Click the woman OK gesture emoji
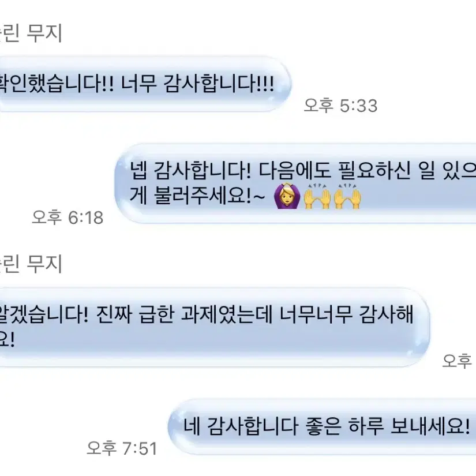This screenshot has height=476, width=476. 287,196
